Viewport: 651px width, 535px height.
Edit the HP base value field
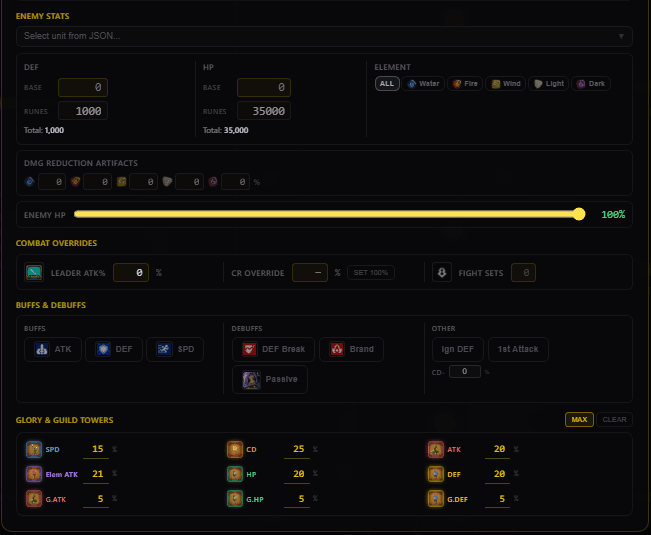click(264, 87)
